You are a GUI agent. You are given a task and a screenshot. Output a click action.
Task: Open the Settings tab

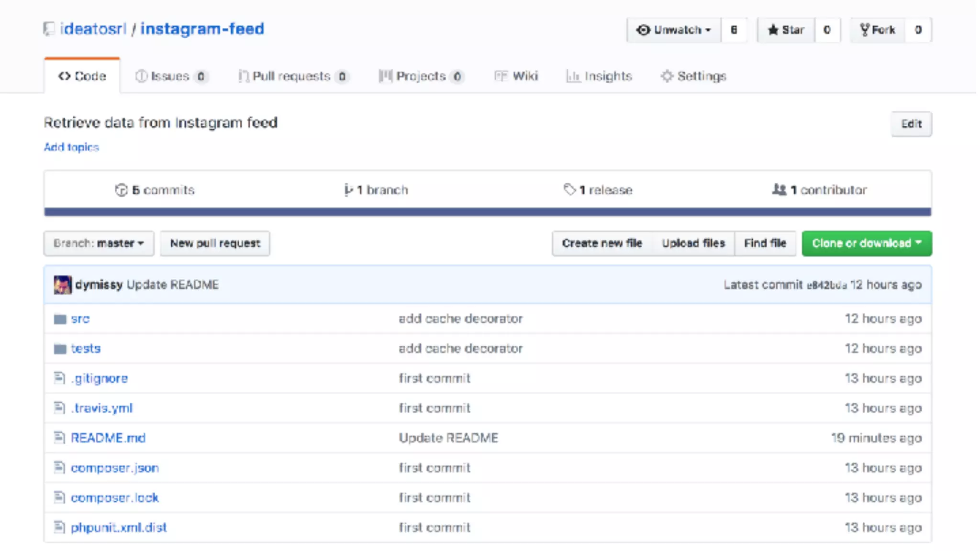pyautogui.click(x=693, y=76)
